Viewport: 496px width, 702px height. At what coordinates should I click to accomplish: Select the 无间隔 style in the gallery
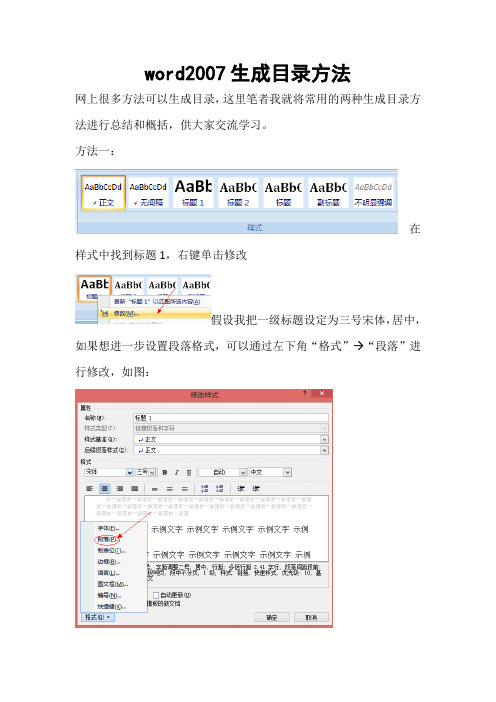point(148,193)
